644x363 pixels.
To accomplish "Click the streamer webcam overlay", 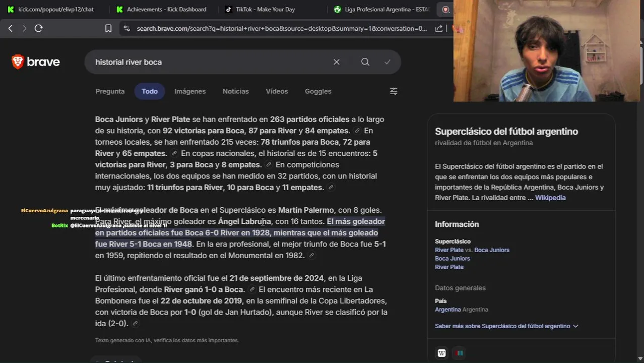I will point(546,51).
